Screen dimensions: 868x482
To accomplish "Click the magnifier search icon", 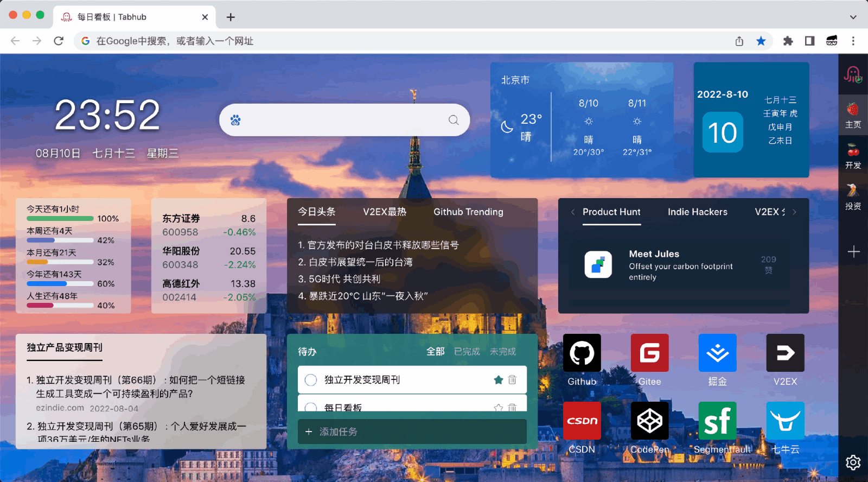I will [x=454, y=120].
